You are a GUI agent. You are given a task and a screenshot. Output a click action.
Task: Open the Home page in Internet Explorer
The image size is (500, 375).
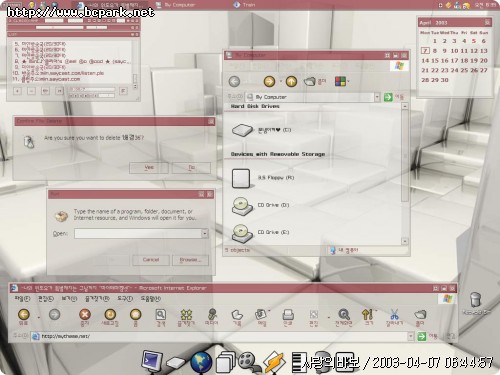pyautogui.click(x=136, y=314)
